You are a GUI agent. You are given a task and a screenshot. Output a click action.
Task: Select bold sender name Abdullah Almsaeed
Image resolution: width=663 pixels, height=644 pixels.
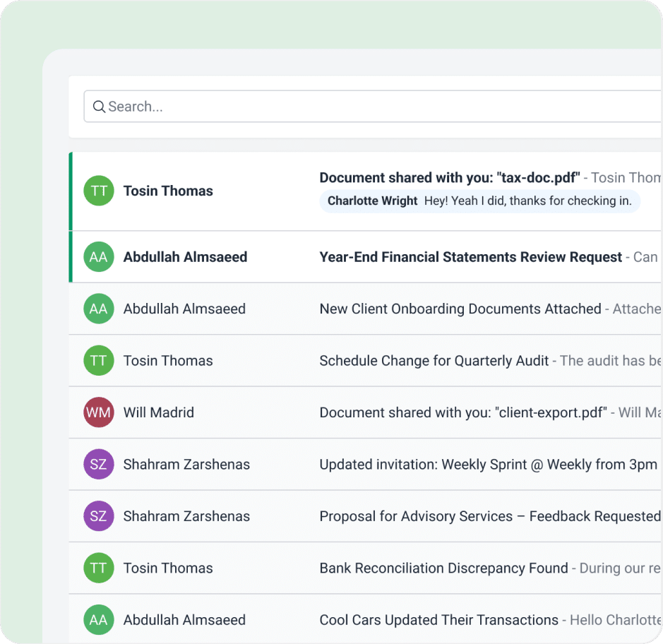tap(185, 256)
